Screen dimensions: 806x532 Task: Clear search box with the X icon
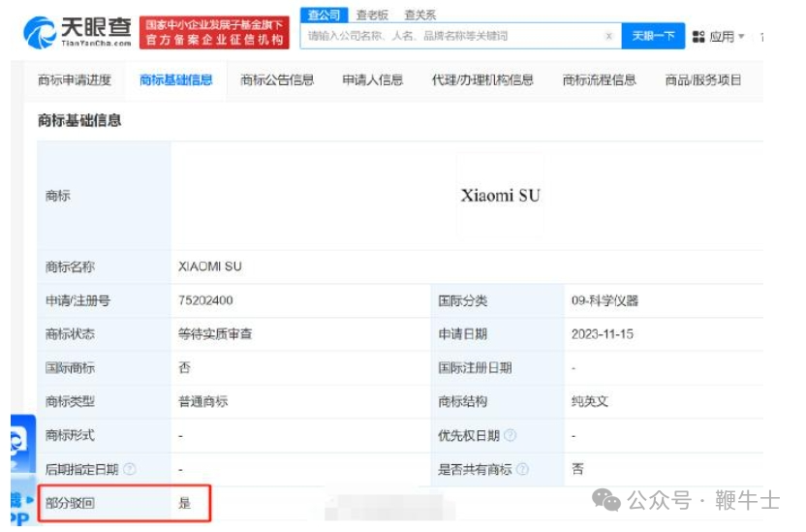pos(608,36)
